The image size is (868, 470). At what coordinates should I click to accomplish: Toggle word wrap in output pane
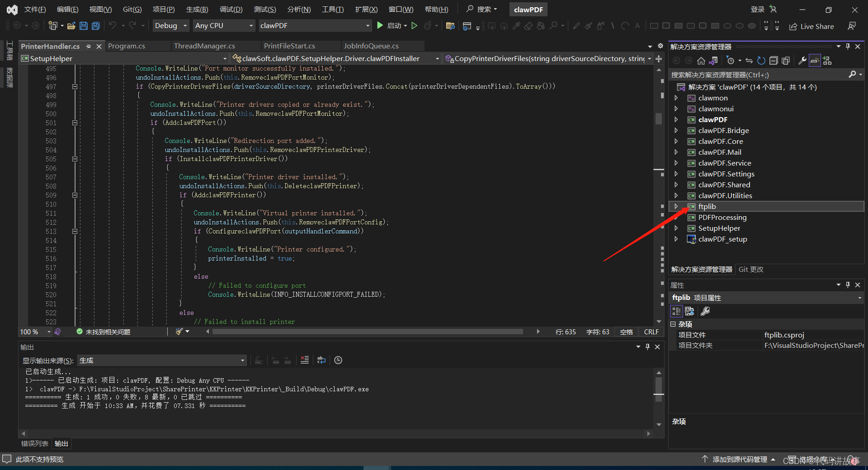(321, 360)
